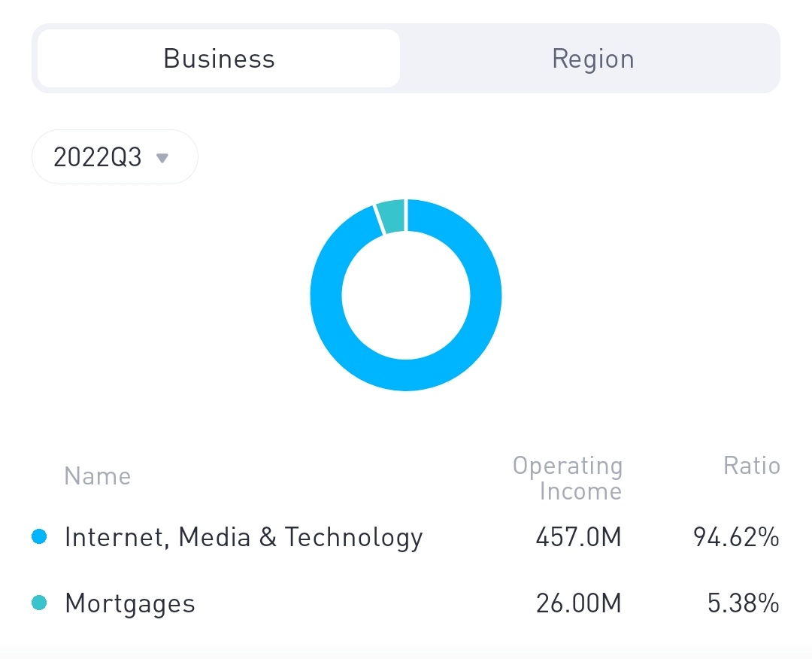Click the teal legend dot for Mortgages

(39, 603)
